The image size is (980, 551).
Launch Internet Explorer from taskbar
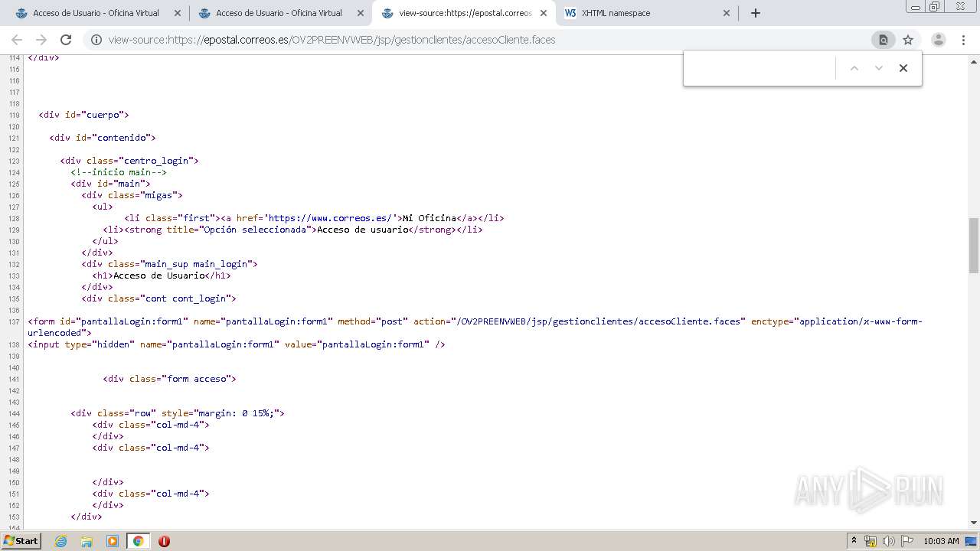(60, 541)
